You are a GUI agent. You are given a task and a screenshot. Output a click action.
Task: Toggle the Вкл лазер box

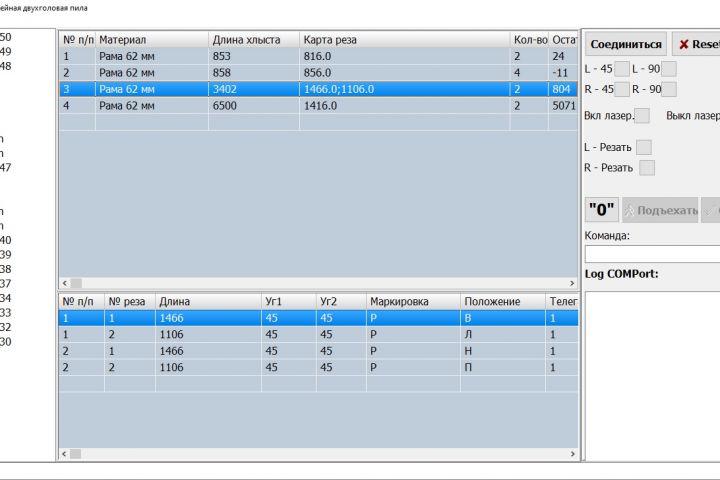[642, 116]
